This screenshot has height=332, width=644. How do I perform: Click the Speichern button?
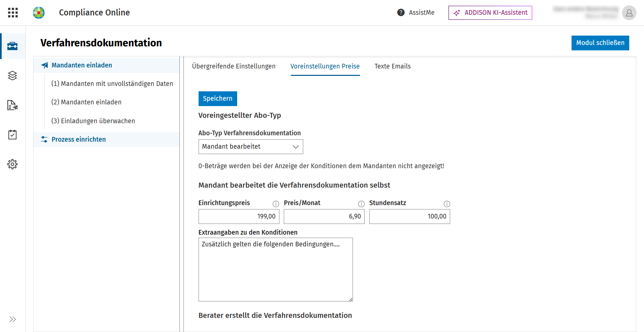click(x=218, y=99)
